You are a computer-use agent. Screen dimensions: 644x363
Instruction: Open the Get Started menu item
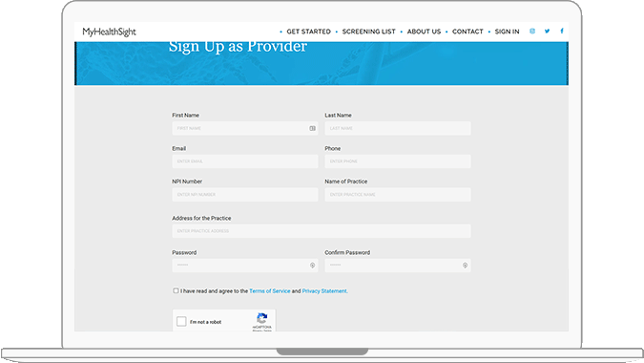tap(308, 32)
